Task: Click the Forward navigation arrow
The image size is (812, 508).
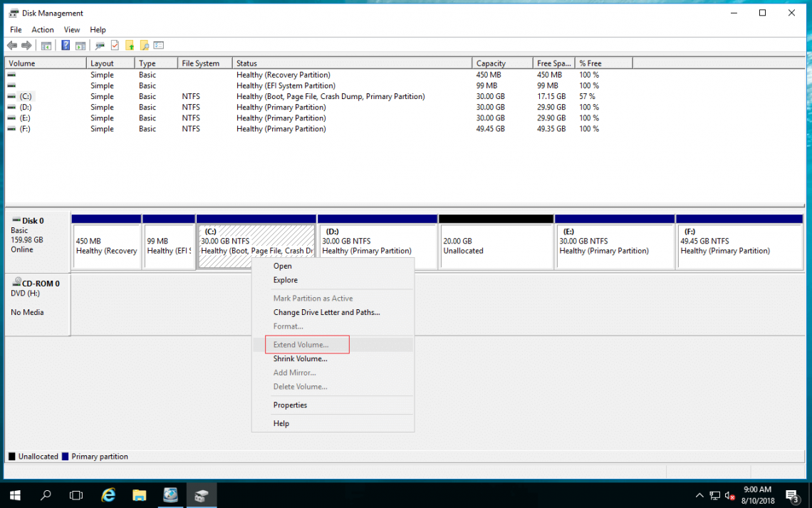Action: [x=27, y=45]
